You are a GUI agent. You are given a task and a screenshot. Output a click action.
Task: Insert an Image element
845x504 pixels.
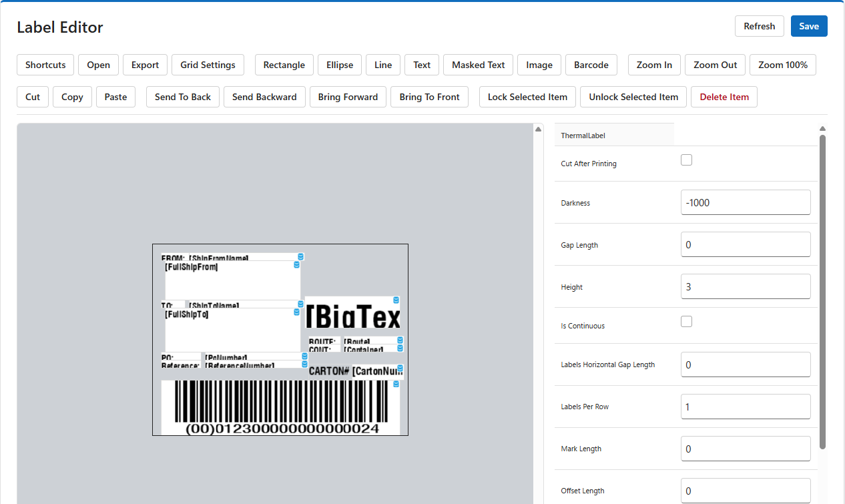(x=539, y=65)
